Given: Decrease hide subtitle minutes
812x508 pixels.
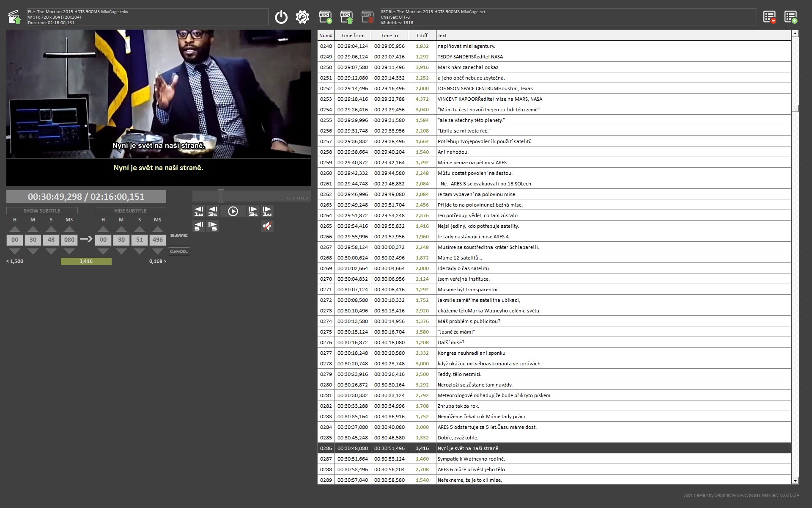Looking at the screenshot, I should (121, 251).
